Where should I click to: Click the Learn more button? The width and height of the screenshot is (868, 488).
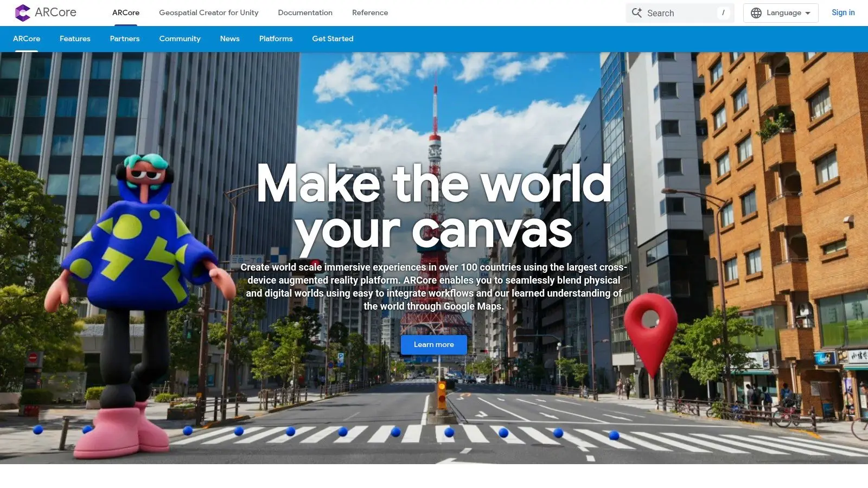(x=434, y=345)
